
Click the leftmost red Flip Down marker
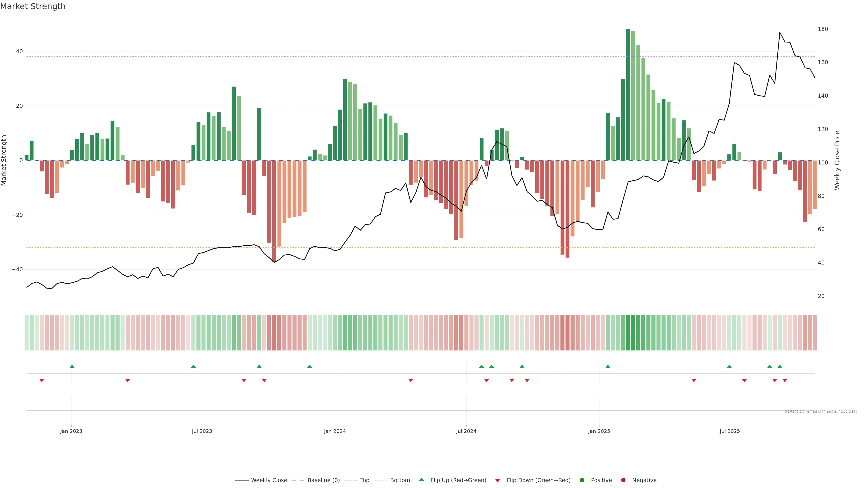point(42,380)
